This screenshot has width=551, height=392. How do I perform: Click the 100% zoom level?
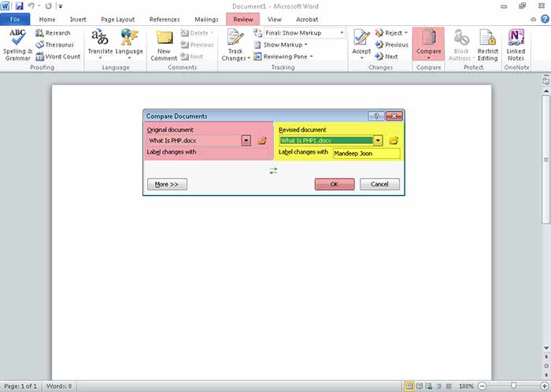[x=466, y=386]
